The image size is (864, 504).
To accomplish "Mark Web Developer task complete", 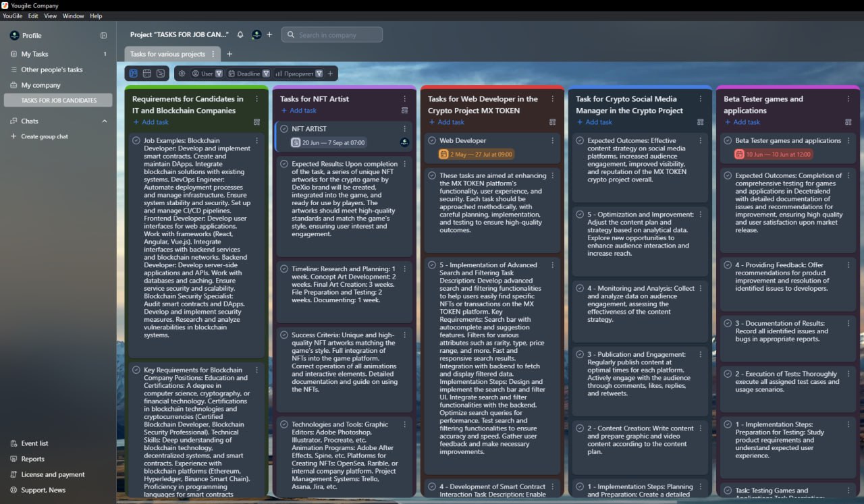I will (x=432, y=140).
